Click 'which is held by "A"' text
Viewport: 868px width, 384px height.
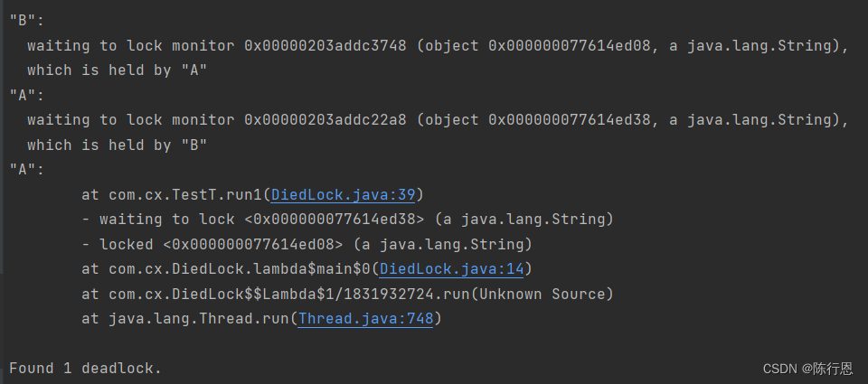(117, 70)
